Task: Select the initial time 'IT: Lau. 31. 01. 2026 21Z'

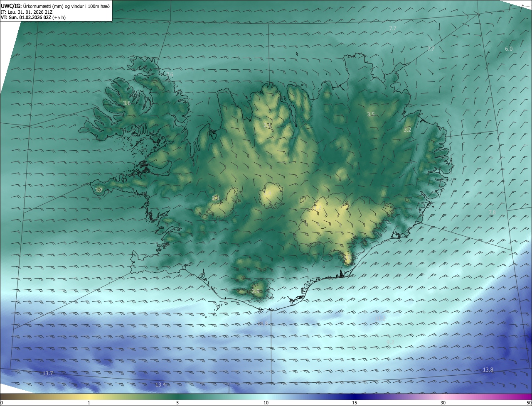Action: tap(27, 12)
